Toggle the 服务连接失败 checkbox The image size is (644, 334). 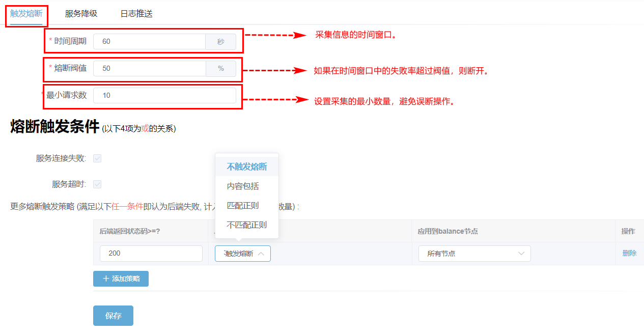pos(97,158)
